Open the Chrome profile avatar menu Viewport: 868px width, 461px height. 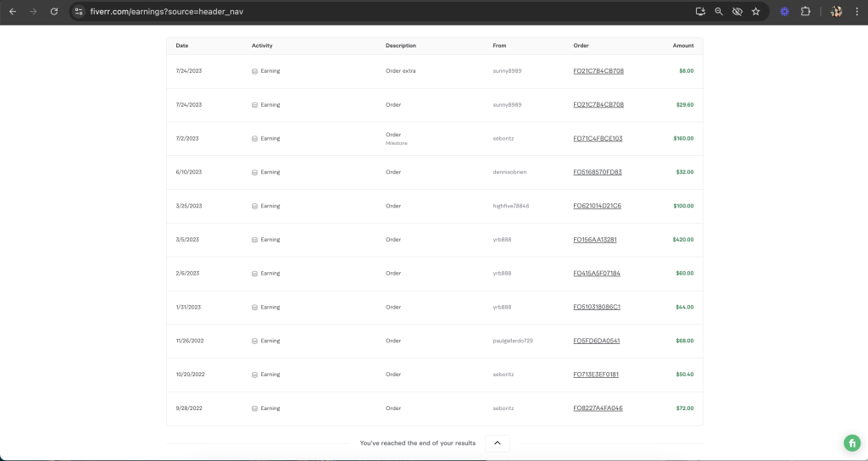tap(836, 12)
